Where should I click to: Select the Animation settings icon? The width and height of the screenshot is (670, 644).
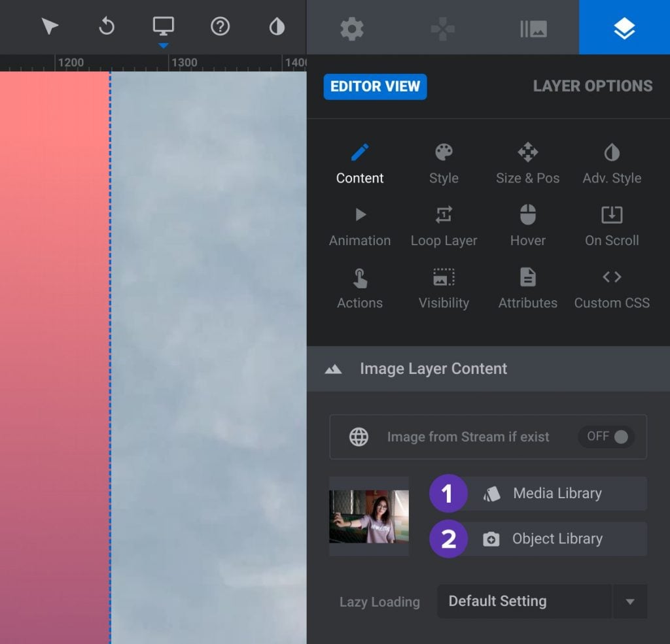coord(359,226)
